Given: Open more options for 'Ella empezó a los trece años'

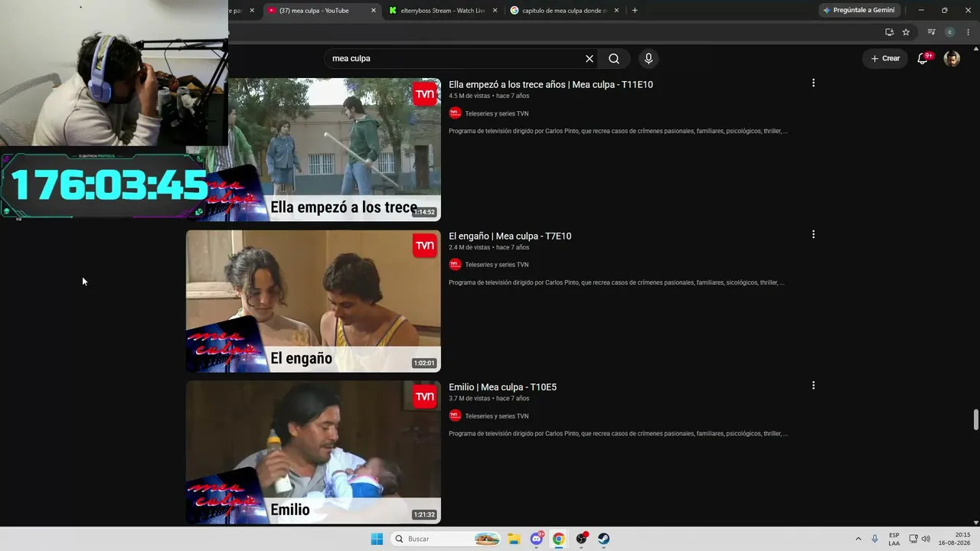Looking at the screenshot, I should click(x=813, y=83).
